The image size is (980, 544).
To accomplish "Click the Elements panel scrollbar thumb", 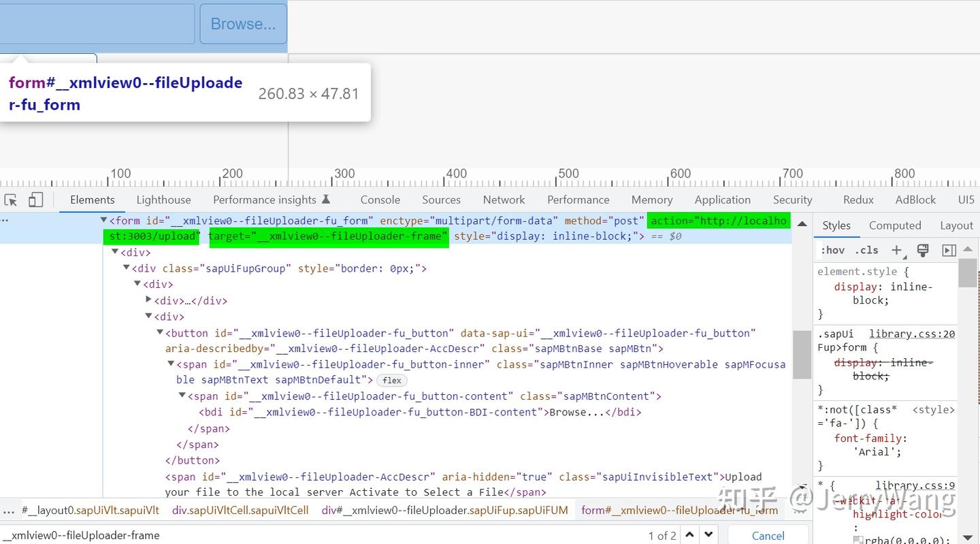I will click(x=802, y=355).
